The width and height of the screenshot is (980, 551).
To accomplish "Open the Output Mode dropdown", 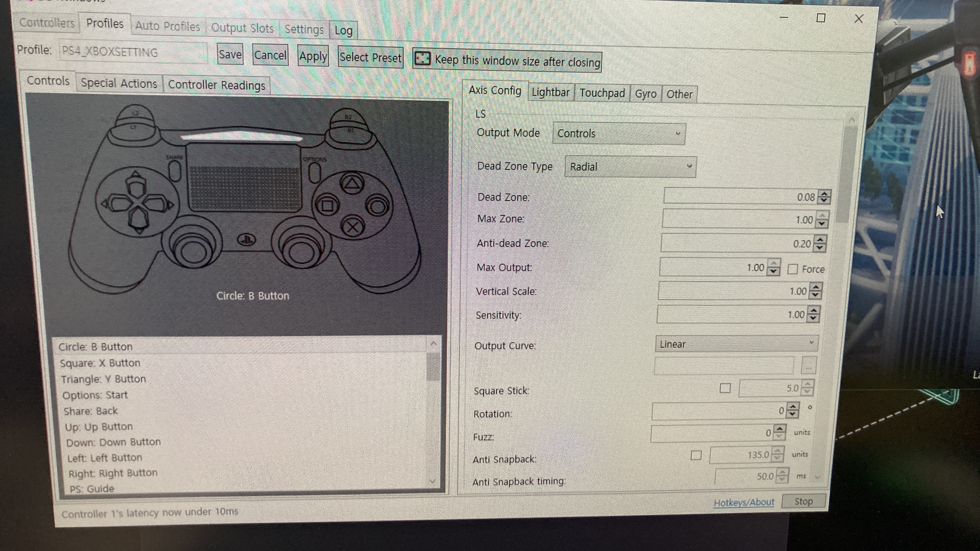I will pyautogui.click(x=619, y=134).
